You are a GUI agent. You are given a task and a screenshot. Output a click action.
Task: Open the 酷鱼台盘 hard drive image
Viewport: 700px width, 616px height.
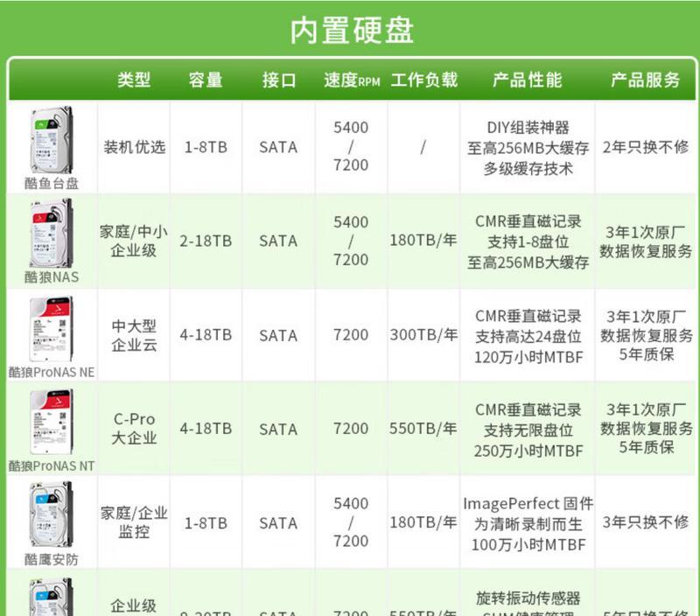52,140
